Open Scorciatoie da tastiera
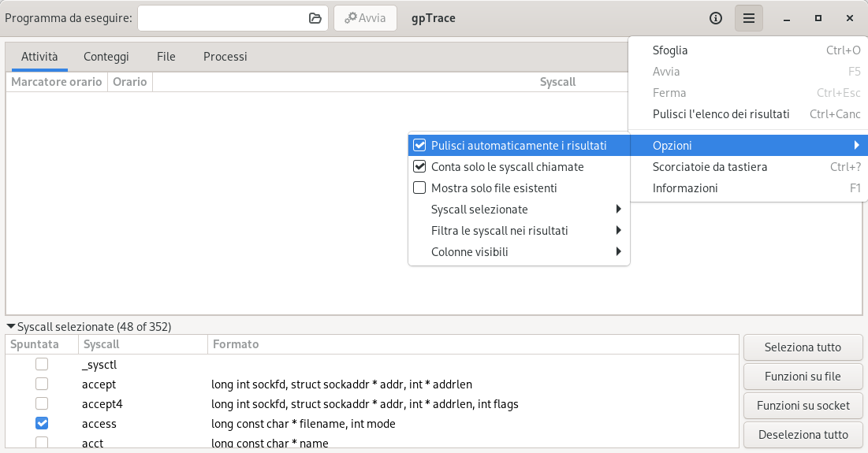The height and width of the screenshot is (453, 868). (748, 167)
